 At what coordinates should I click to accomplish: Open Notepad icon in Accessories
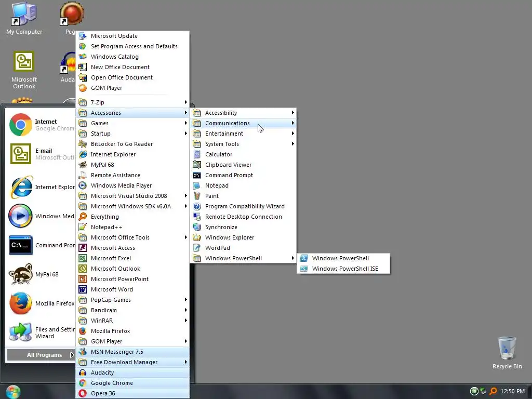pyautogui.click(x=197, y=185)
